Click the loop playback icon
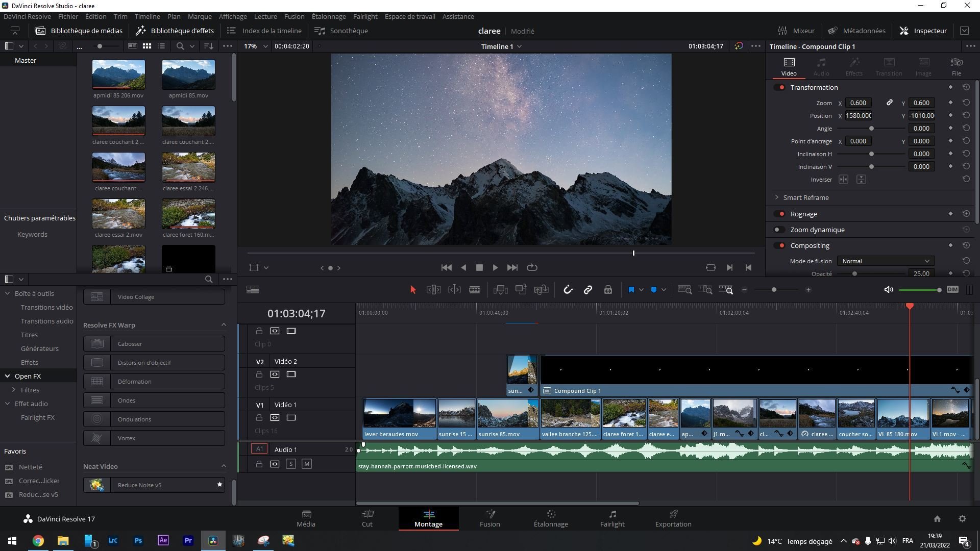This screenshot has width=980, height=551. pyautogui.click(x=532, y=267)
